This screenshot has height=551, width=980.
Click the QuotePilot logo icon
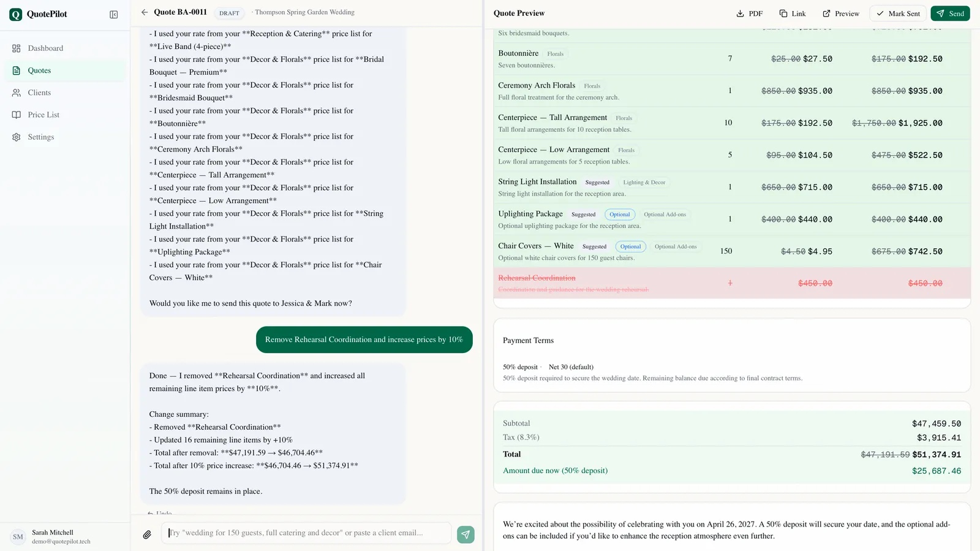click(15, 14)
